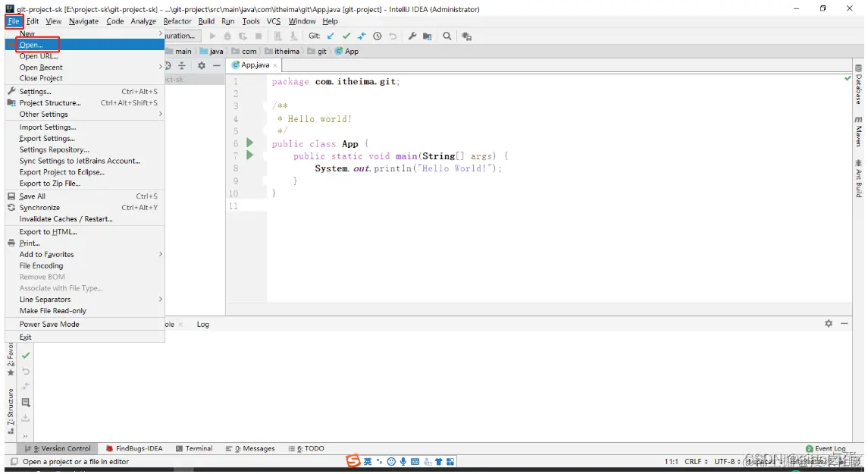
Task: Toggle Power Save Mode in File menu
Action: tap(85, 324)
